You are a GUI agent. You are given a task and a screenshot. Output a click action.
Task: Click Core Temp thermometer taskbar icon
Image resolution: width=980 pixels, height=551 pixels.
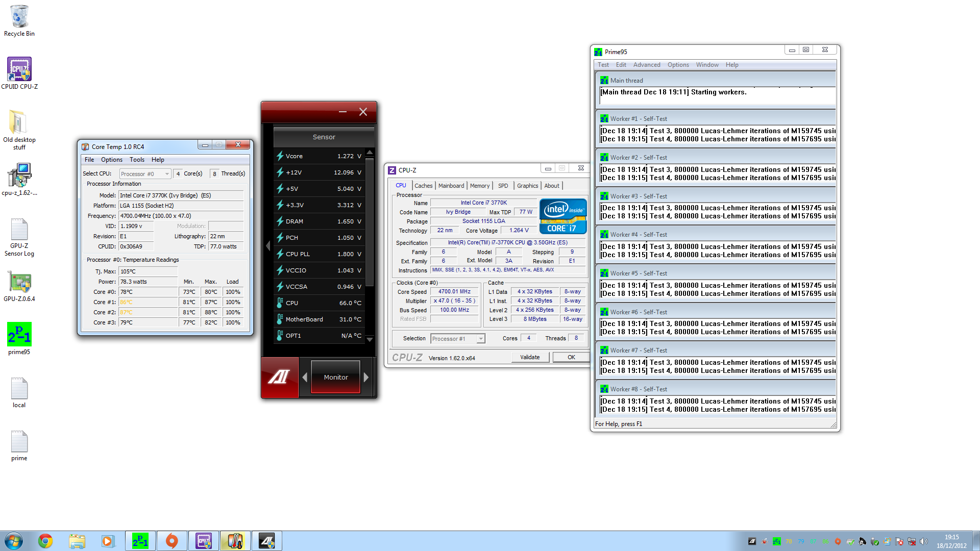point(235,541)
